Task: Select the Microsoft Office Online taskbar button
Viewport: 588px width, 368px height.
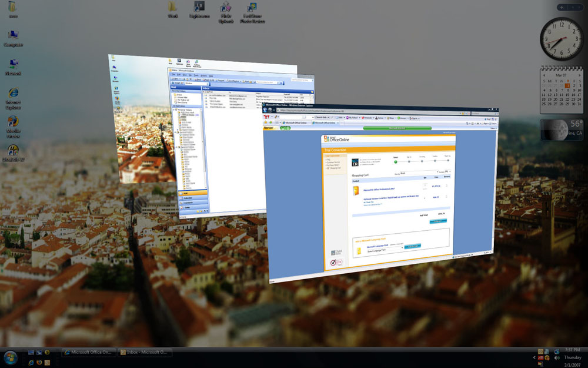Action: click(89, 352)
